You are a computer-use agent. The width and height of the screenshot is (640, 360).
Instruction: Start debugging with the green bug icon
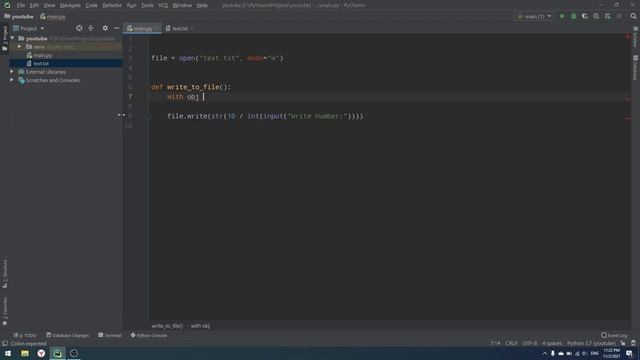(x=573, y=16)
